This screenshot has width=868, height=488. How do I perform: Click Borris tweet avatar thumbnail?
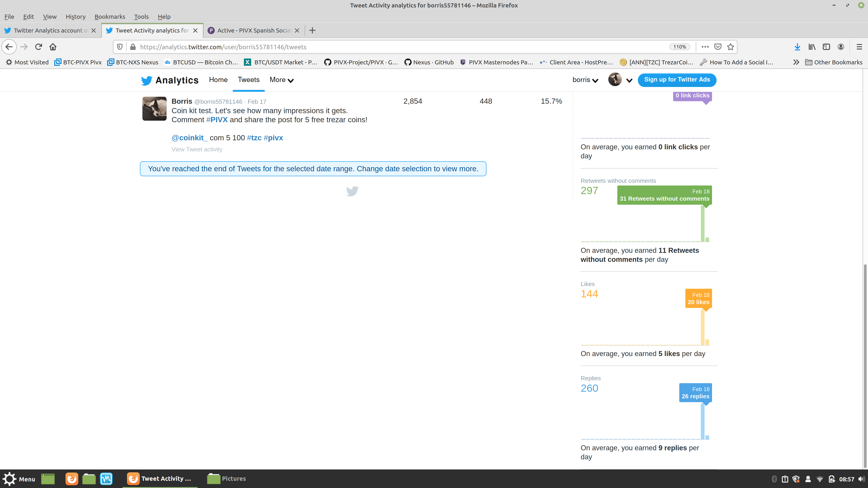pyautogui.click(x=154, y=108)
